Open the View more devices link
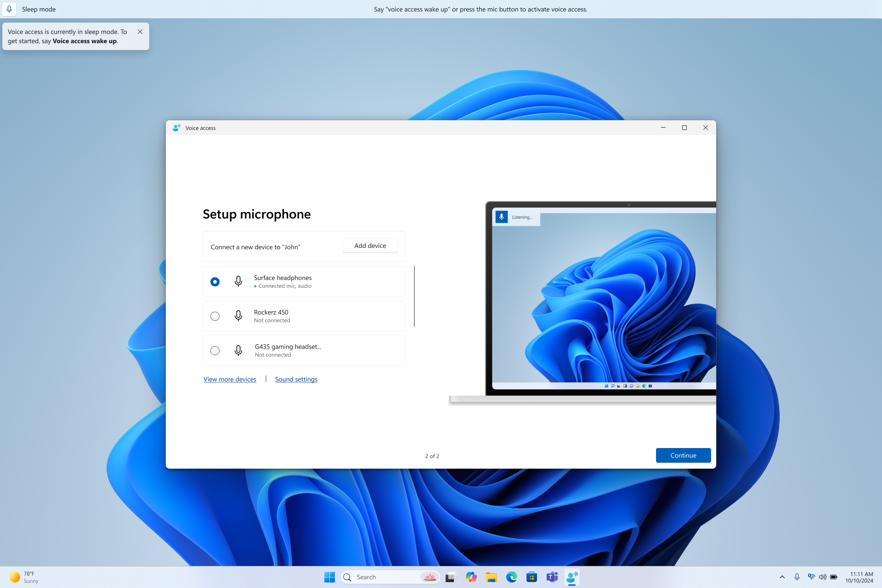This screenshot has width=882, height=588. tap(230, 379)
